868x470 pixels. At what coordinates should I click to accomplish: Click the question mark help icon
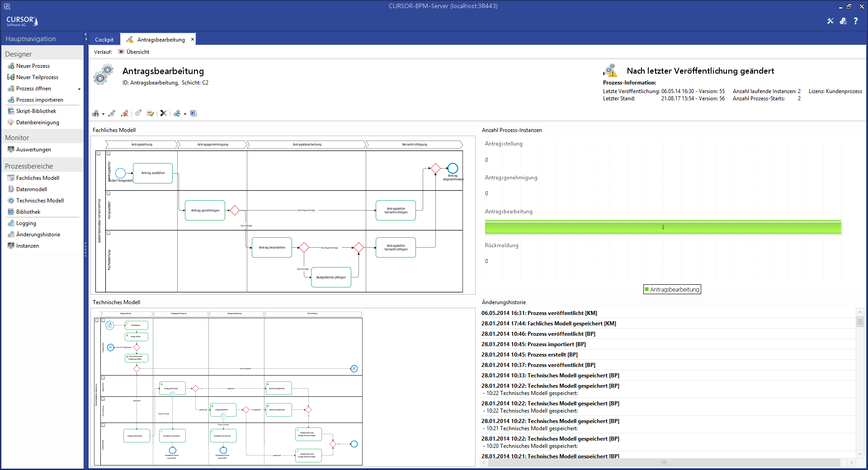(855, 21)
